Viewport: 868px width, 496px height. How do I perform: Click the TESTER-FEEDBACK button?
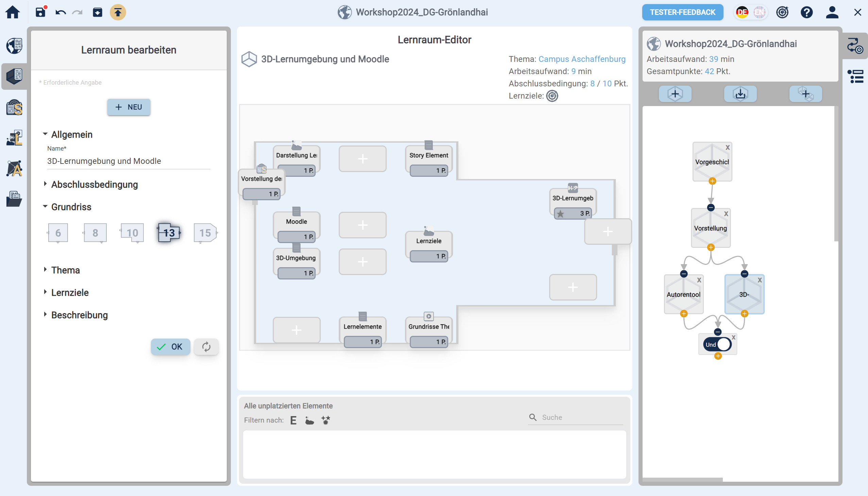(682, 12)
